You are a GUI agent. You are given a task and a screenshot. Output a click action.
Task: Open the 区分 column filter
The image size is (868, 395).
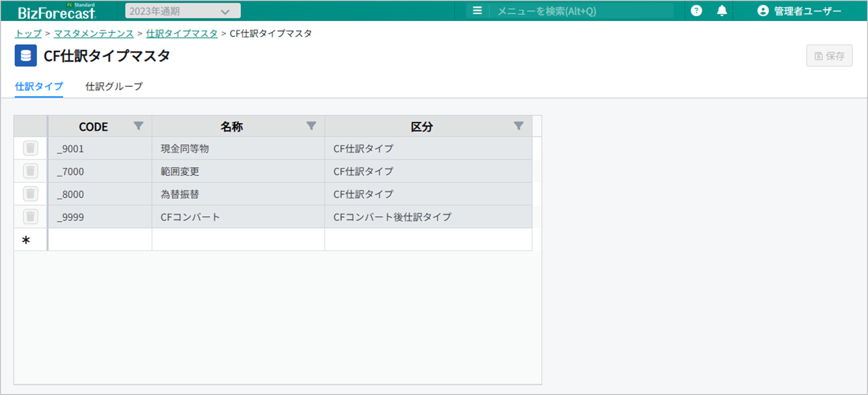pyautogui.click(x=518, y=126)
